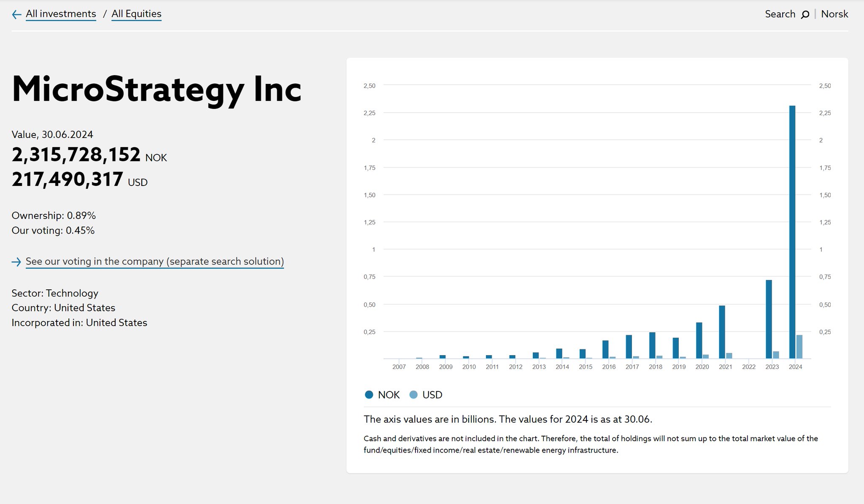Open See our voting in the company link
The width and height of the screenshot is (864, 504).
click(154, 261)
